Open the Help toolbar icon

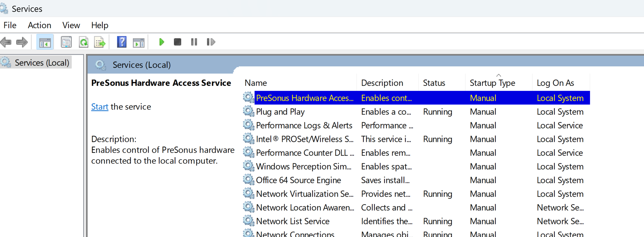[122, 42]
